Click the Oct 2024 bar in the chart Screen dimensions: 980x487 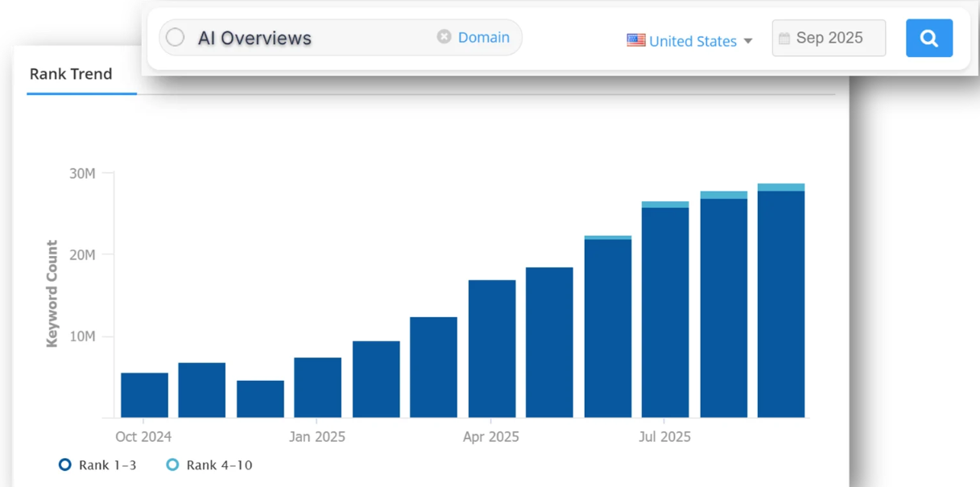143,394
